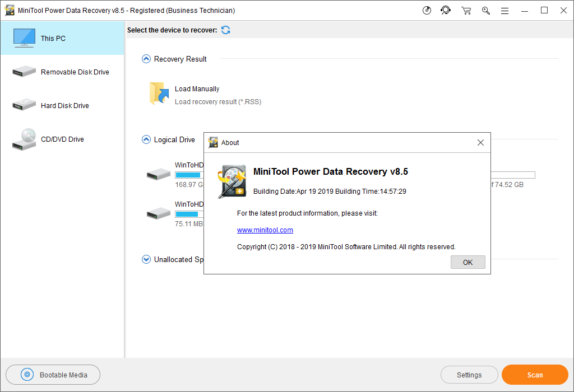Screen dimensions: 574x392
Task: Click the 'Building Date:Apr 19 2019' text
Action: [293, 192]
